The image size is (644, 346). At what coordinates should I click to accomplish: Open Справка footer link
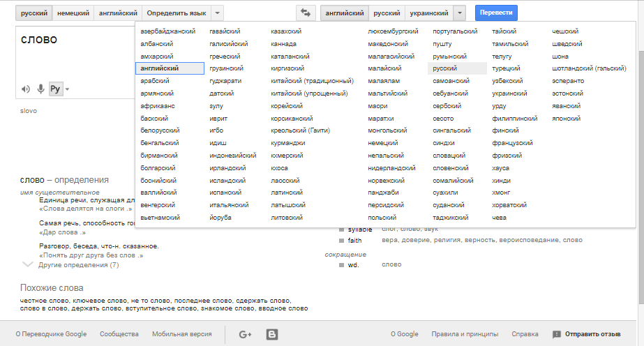pos(525,334)
